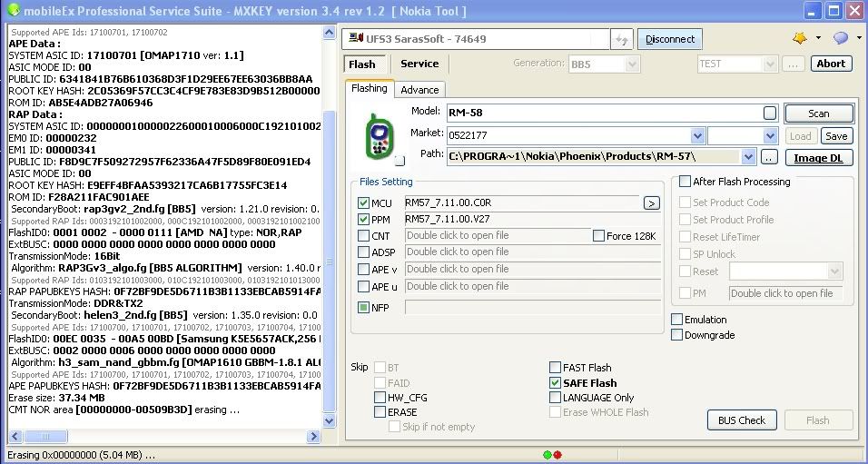Click the path browse button with dots
The width and height of the screenshot is (868, 464).
(769, 157)
